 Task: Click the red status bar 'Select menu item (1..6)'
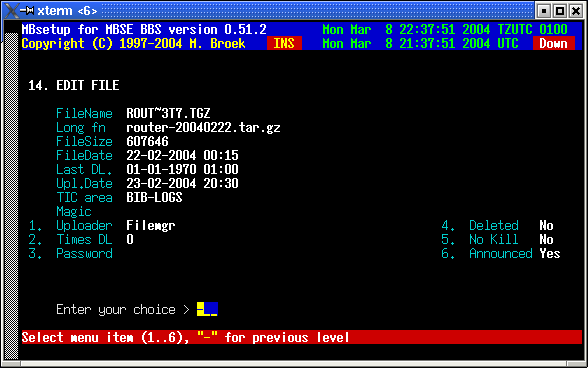point(302,337)
